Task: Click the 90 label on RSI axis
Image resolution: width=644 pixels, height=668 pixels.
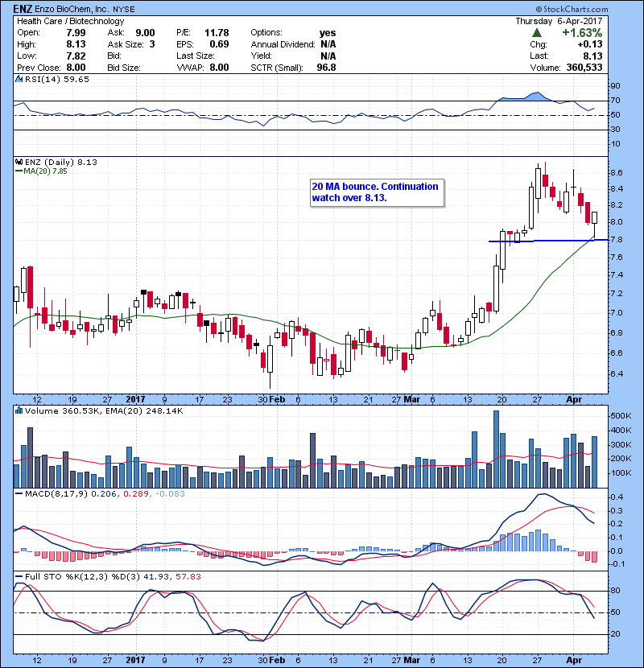Action: coord(616,85)
